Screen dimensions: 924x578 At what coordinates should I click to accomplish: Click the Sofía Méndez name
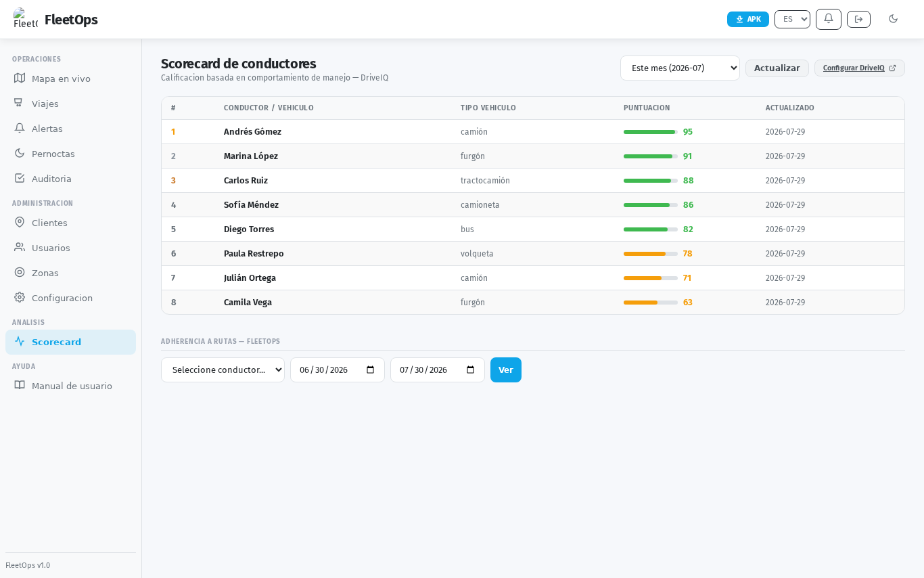(251, 204)
